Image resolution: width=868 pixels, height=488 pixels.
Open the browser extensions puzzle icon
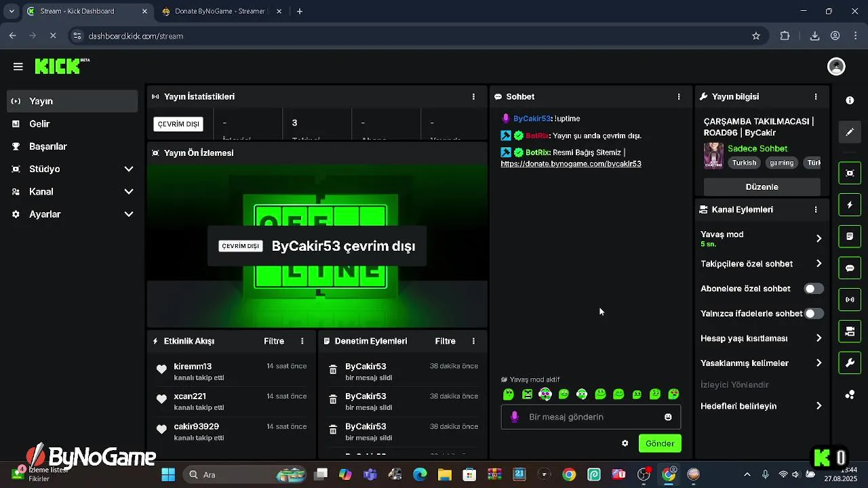[785, 36]
